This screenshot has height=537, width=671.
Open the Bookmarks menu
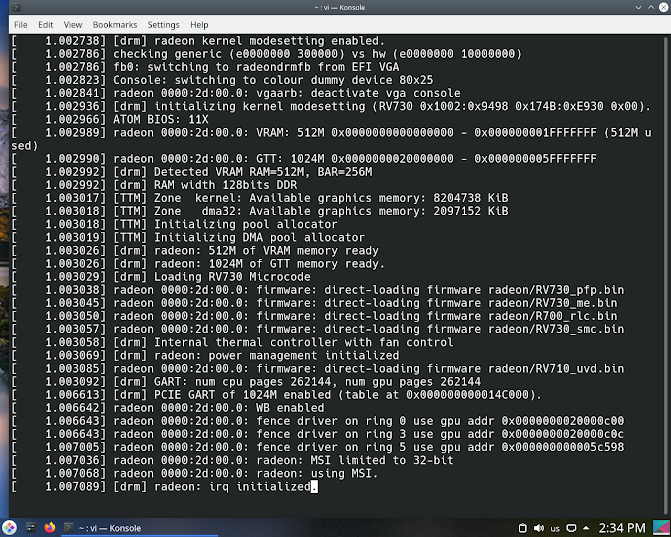coord(115,25)
